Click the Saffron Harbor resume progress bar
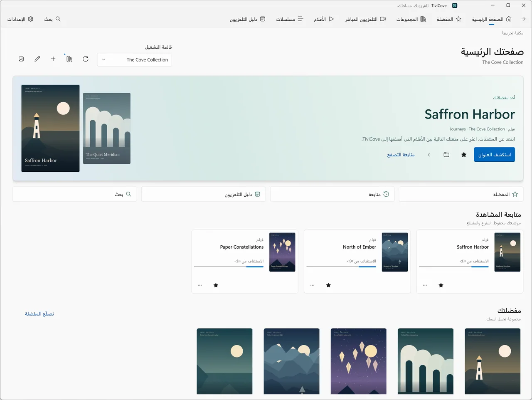532x400 pixels. click(x=454, y=267)
